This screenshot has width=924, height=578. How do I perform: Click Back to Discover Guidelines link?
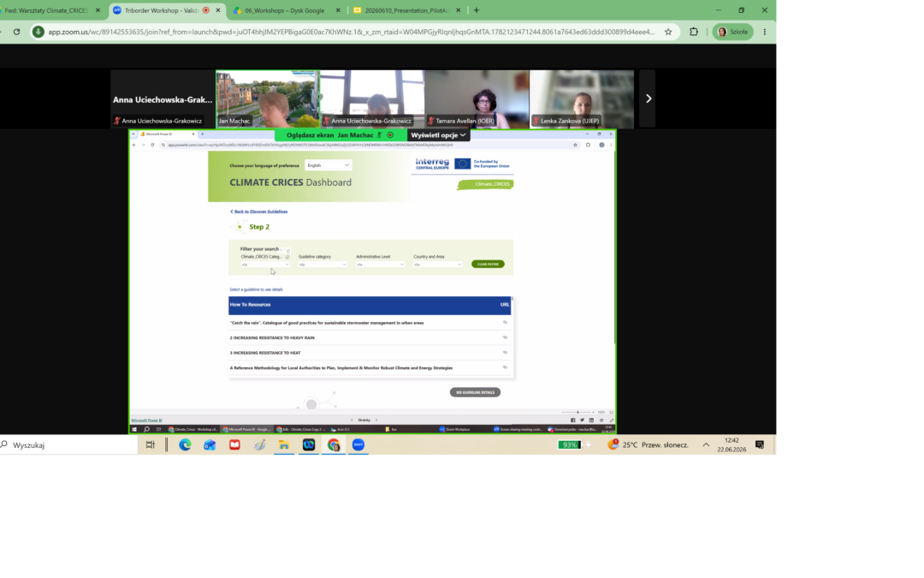pos(258,212)
